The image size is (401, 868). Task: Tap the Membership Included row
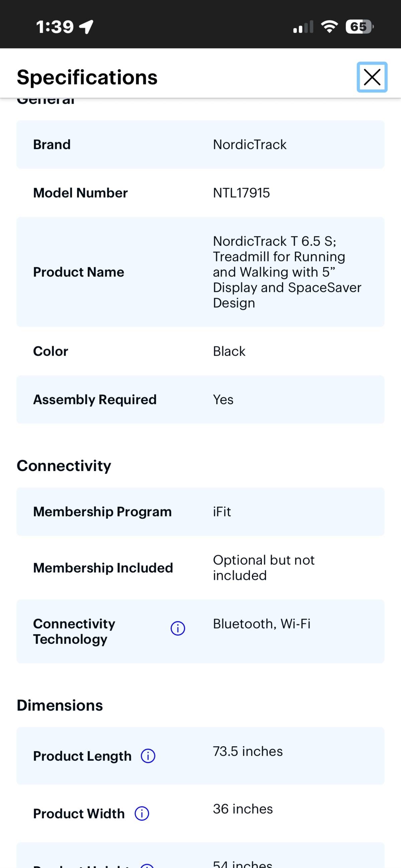(x=200, y=568)
